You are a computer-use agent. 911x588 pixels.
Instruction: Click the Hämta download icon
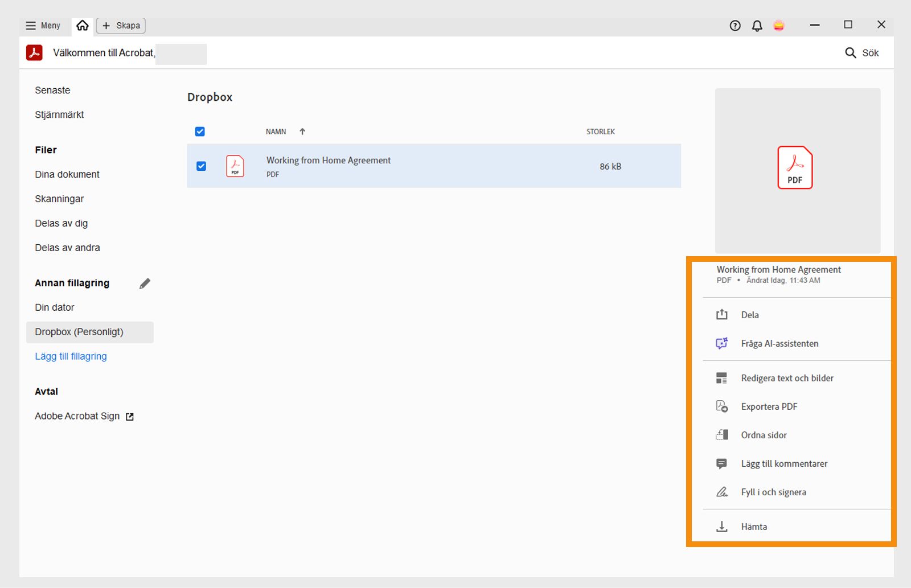(x=722, y=527)
